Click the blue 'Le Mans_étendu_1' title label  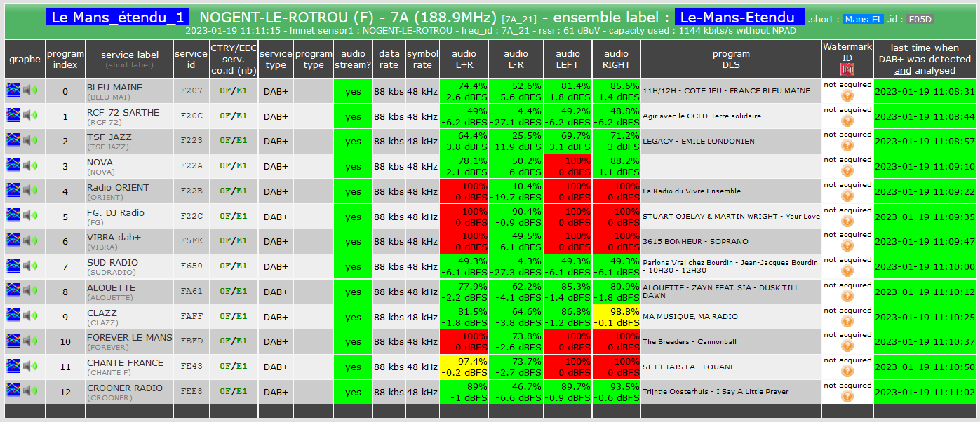pos(118,18)
